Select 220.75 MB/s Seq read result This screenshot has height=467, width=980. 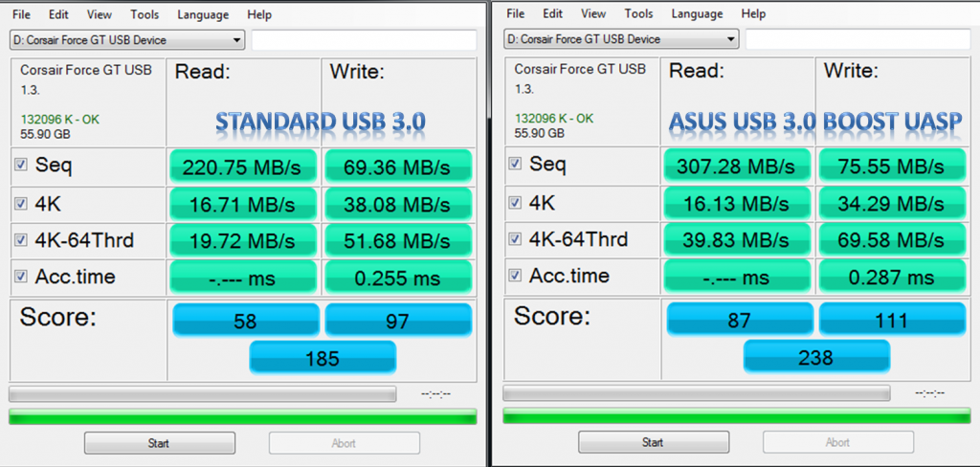242,167
